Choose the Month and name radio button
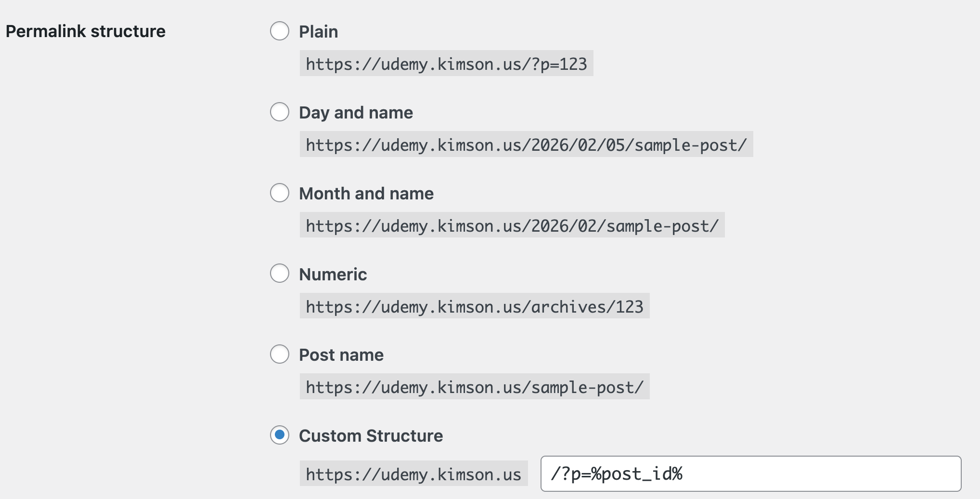Screen dimensions: 980x499 tap(279, 193)
